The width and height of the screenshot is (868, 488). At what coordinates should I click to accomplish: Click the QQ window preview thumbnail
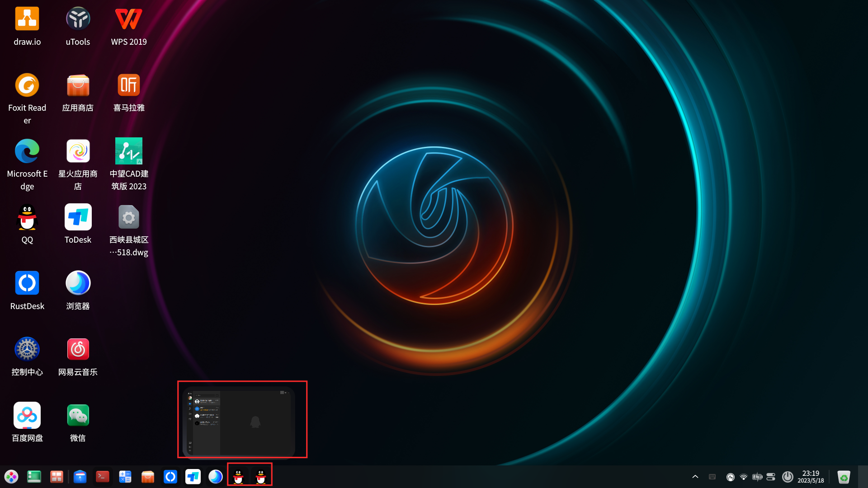pyautogui.click(x=242, y=419)
